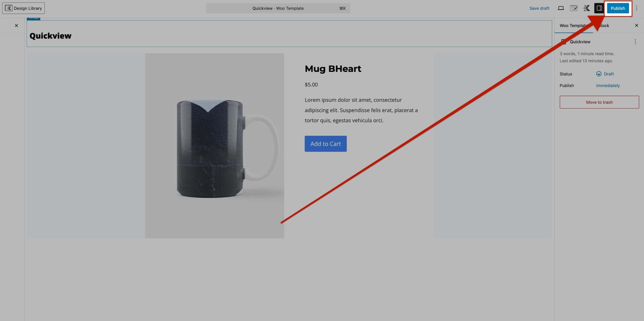This screenshot has width=644, height=321.
Task: Toggle the settings sidebar panel icon
Action: pyautogui.click(x=599, y=8)
